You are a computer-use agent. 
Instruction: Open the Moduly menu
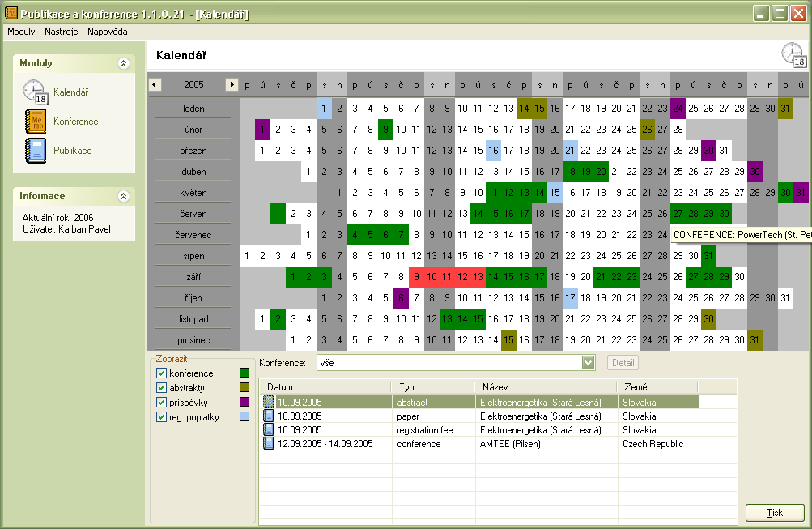(21, 32)
